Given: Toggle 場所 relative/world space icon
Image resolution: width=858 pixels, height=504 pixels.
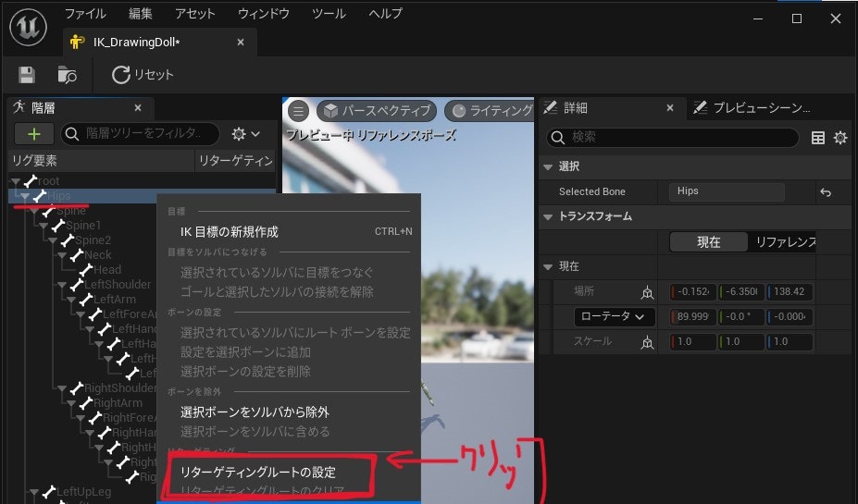Looking at the screenshot, I should click(x=647, y=292).
